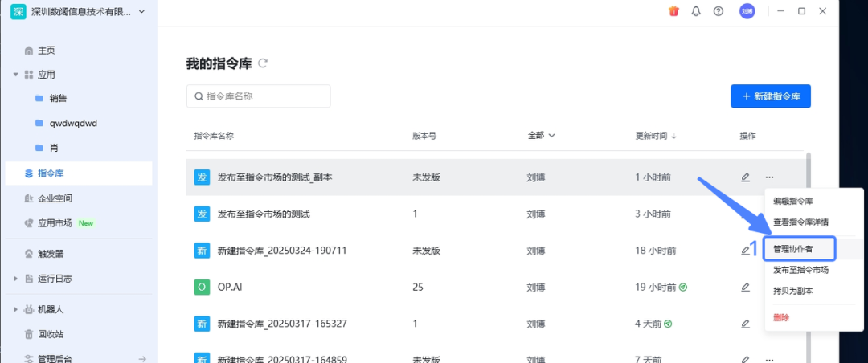Click the pencil edit icon for 发布至指令市场的测试_副本
Screen dimensions: 868x363
[746, 177]
